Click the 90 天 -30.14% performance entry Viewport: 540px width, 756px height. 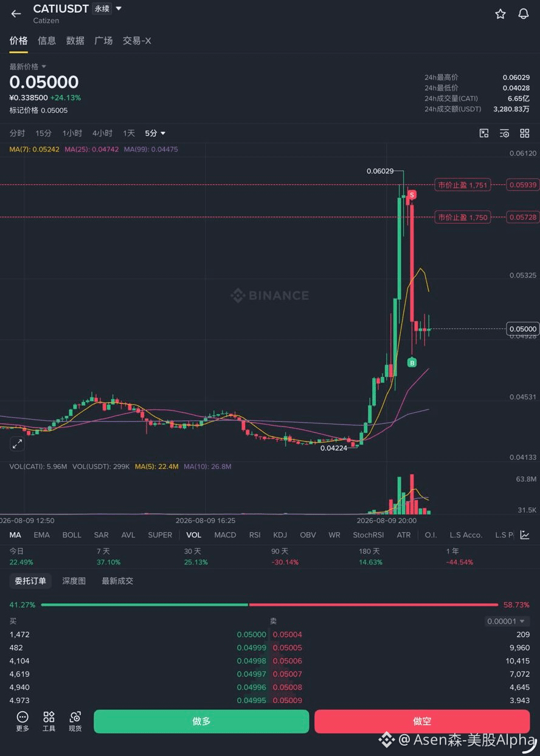[x=285, y=557]
